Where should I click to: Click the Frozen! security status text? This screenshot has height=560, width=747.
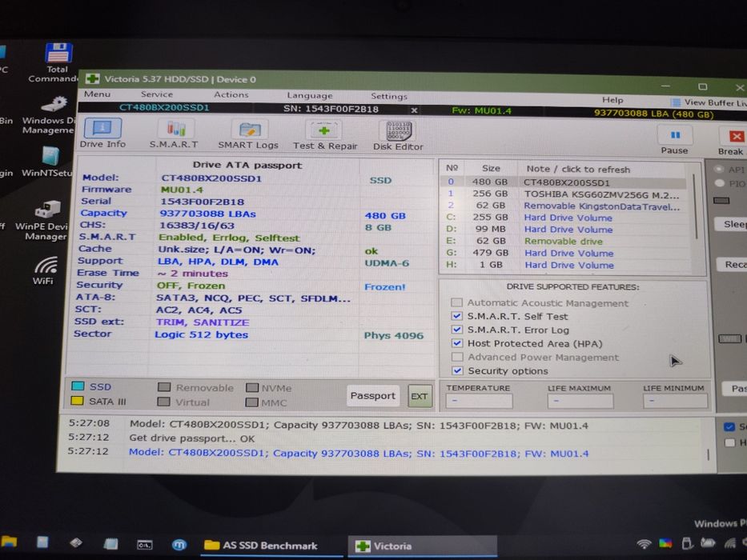(x=384, y=286)
